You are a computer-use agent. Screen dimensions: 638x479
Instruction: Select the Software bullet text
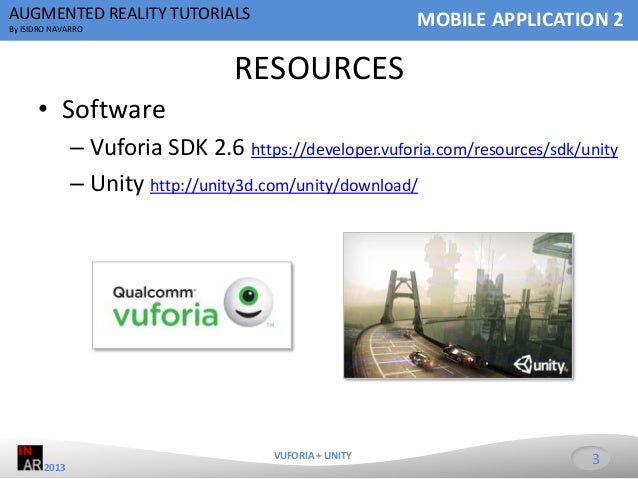(114, 109)
